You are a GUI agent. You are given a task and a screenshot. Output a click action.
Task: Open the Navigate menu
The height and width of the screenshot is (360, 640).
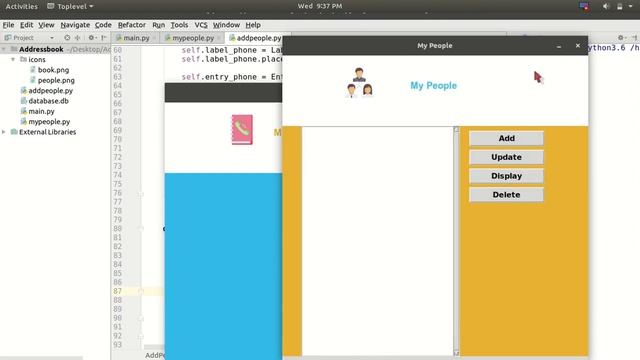75,25
